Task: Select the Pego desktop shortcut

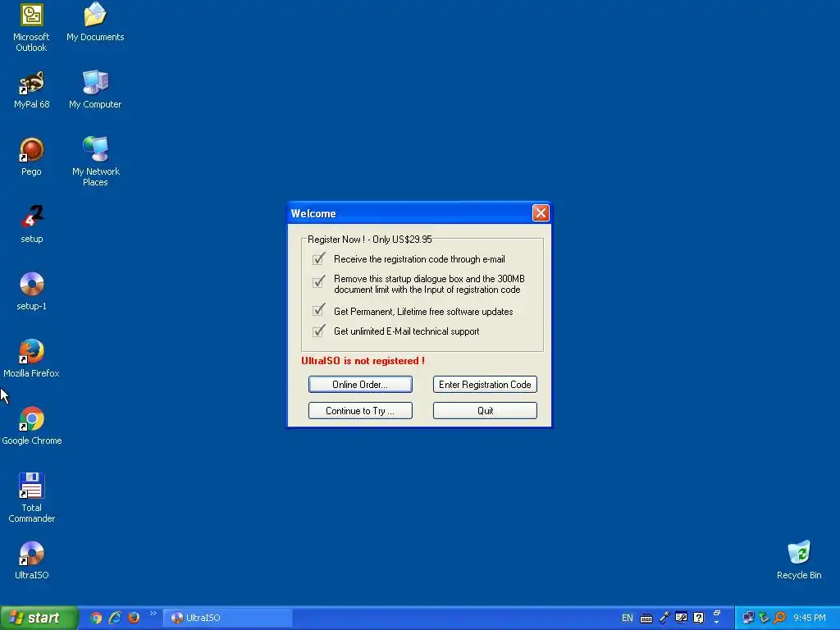Action: click(x=31, y=157)
